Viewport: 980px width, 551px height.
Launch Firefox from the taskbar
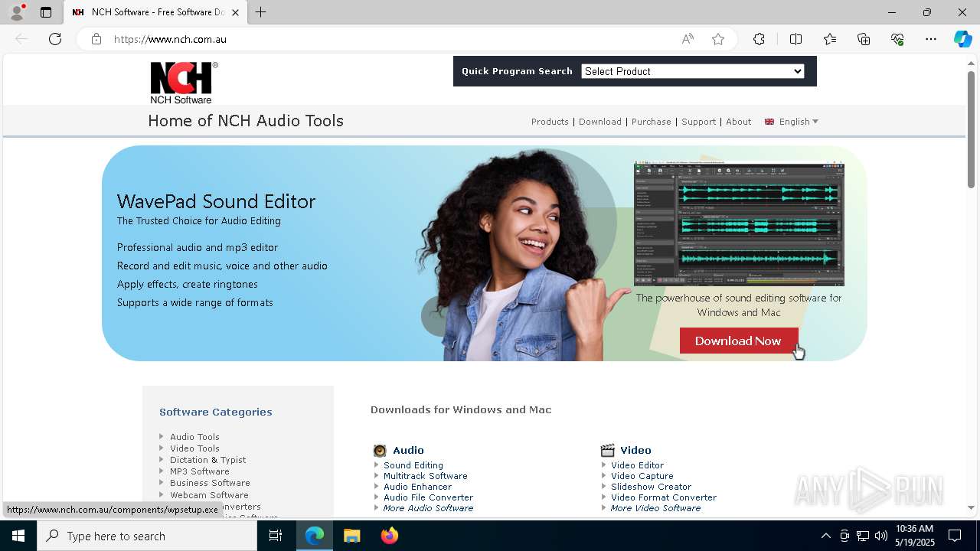point(390,536)
